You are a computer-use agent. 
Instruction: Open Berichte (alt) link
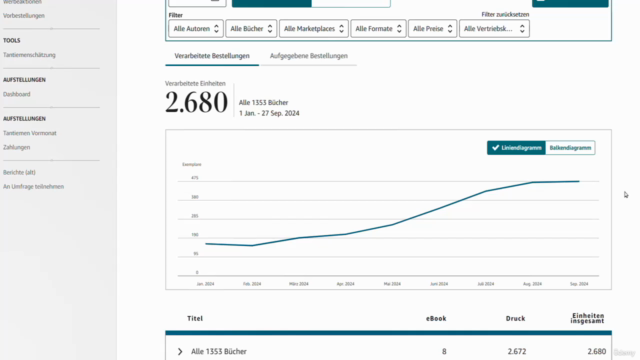pyautogui.click(x=19, y=172)
